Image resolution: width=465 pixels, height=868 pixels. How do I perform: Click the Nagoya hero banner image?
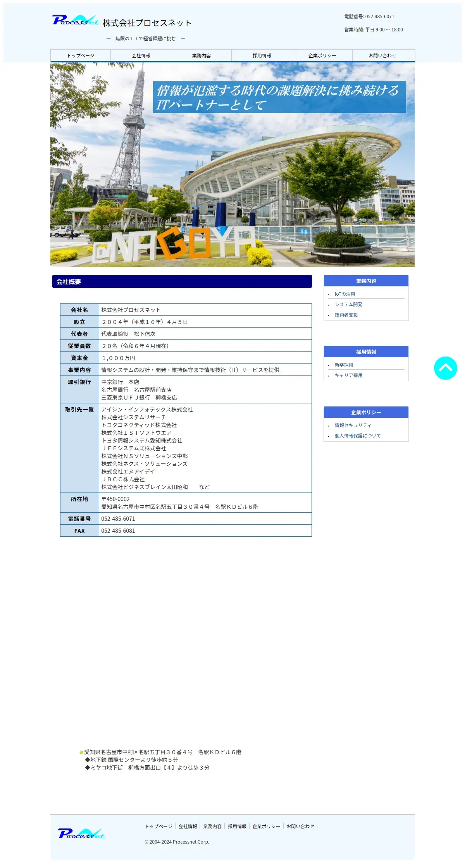click(x=232, y=165)
